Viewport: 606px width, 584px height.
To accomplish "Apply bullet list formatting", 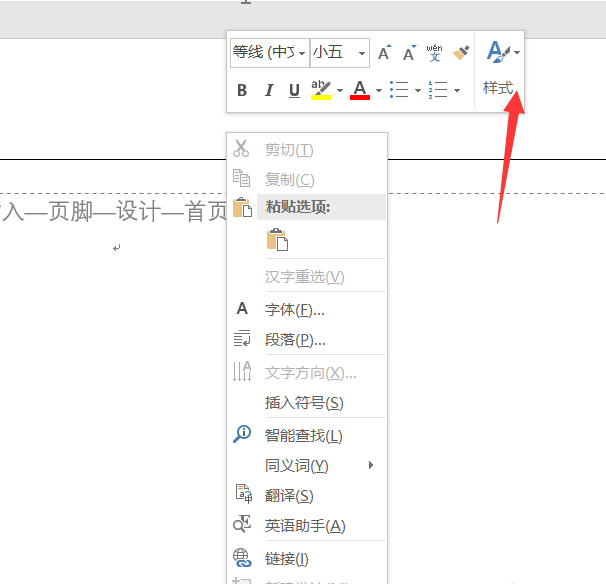I will [x=399, y=90].
